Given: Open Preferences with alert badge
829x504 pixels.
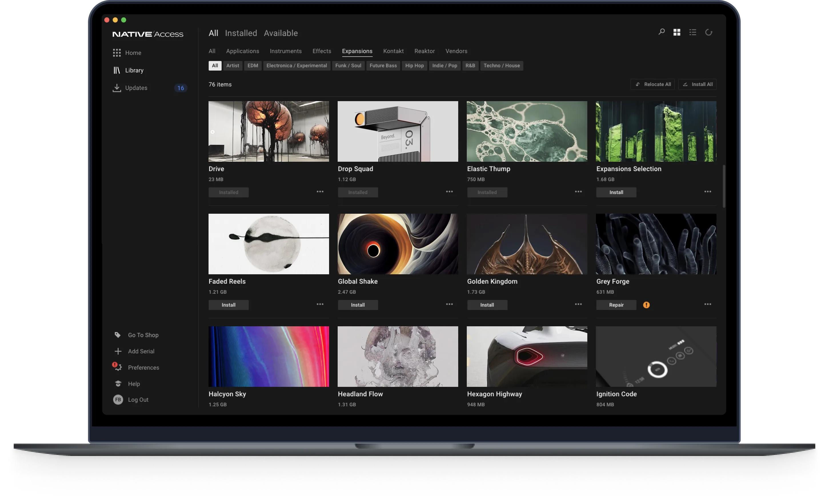Looking at the screenshot, I should [x=143, y=367].
